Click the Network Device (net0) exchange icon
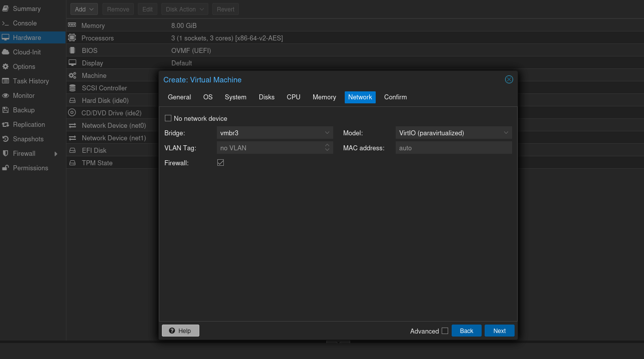Screen dimensions: 644x359 click(x=72, y=125)
